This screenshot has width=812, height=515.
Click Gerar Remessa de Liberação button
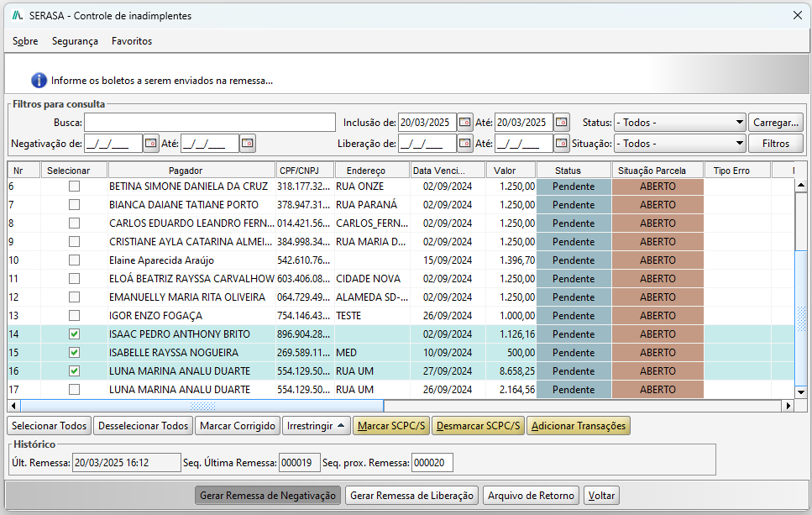411,496
